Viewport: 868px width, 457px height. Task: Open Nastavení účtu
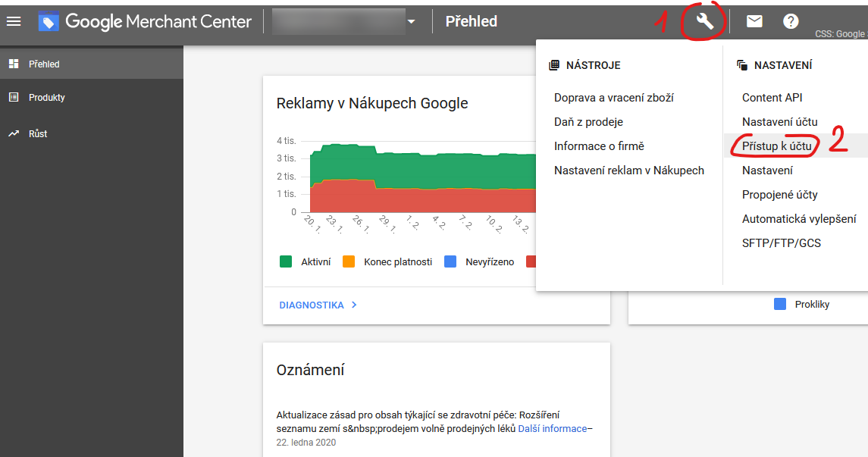(x=779, y=122)
